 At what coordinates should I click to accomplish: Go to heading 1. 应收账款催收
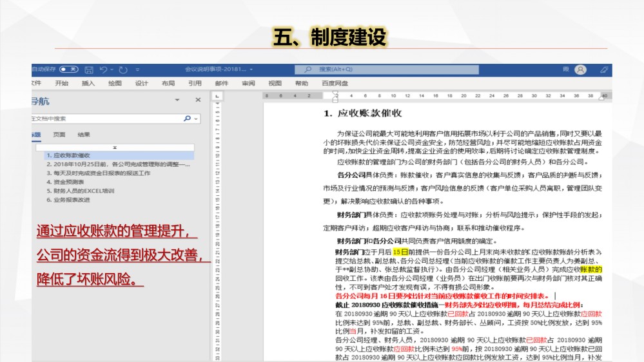(x=119, y=155)
